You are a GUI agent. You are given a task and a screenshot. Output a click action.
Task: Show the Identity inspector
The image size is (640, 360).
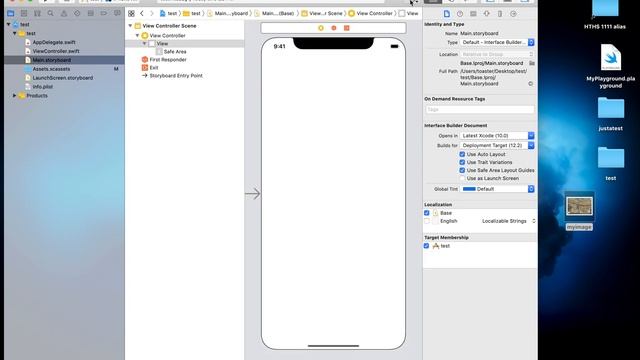point(473,14)
